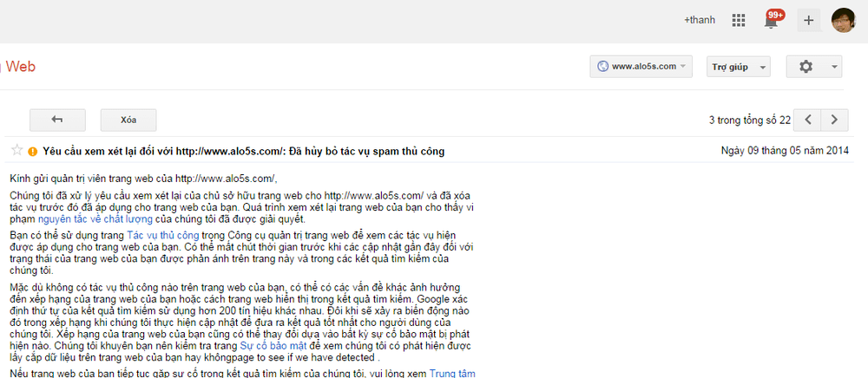This screenshot has height=378, width=868.
Task: Click the orange warning icon
Action: (x=33, y=151)
